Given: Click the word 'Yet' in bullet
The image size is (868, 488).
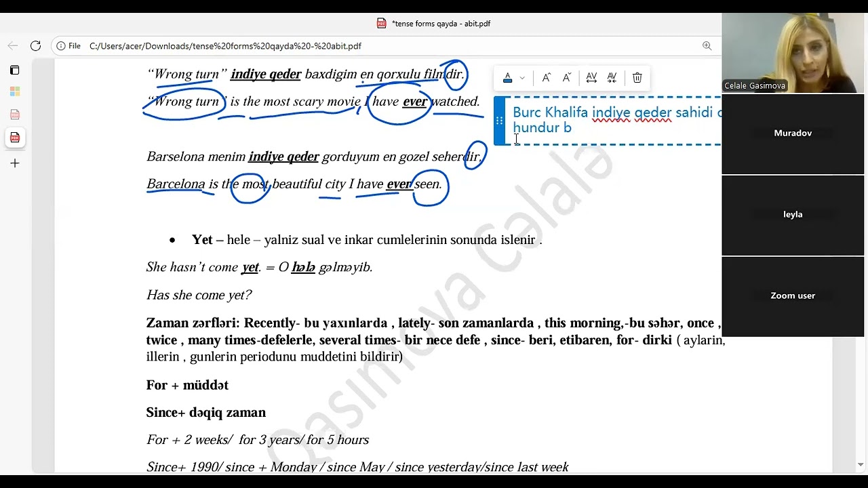Looking at the screenshot, I should [202, 240].
